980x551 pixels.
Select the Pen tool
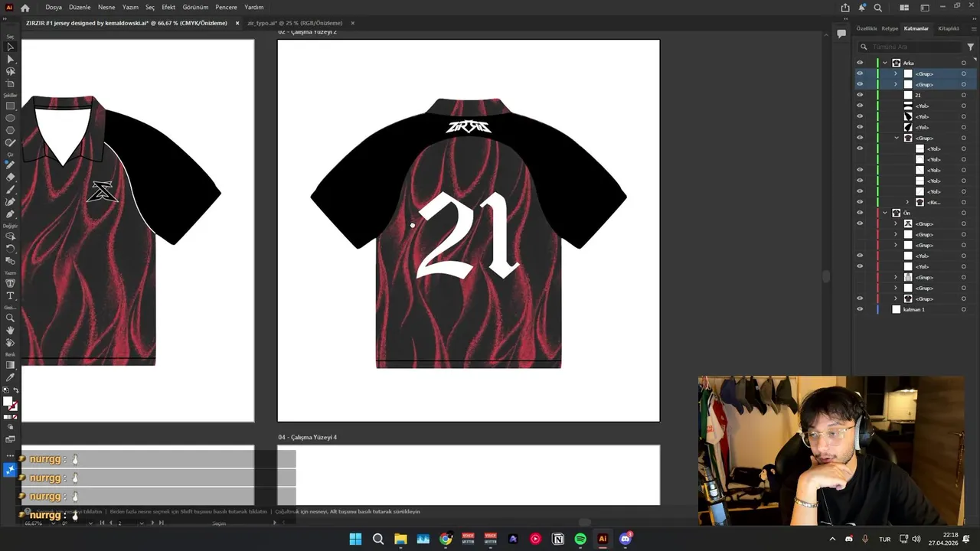click(x=10, y=214)
